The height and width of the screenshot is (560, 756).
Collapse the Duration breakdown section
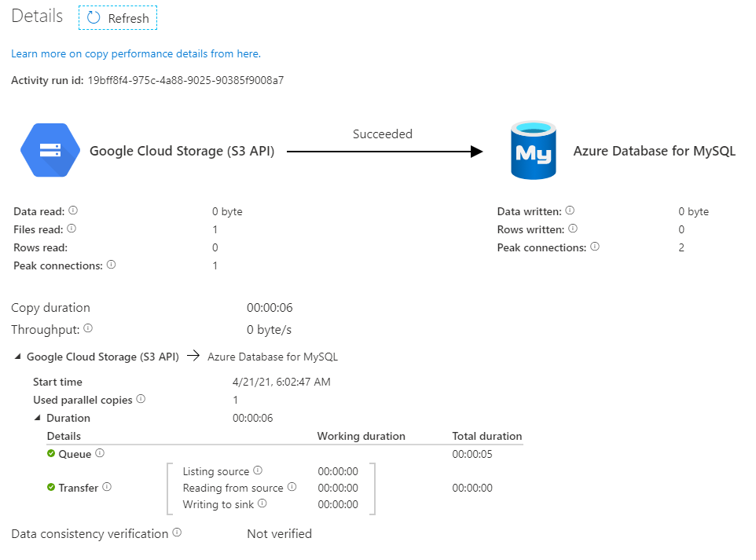pos(38,418)
